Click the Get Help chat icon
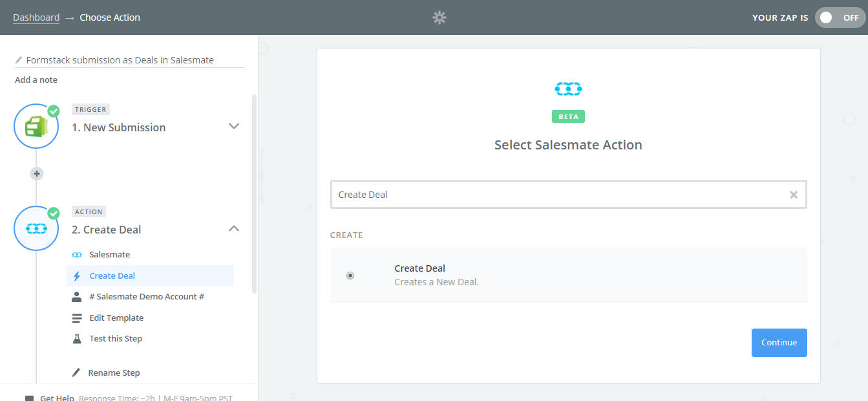The width and height of the screenshot is (868, 401). 29,398
